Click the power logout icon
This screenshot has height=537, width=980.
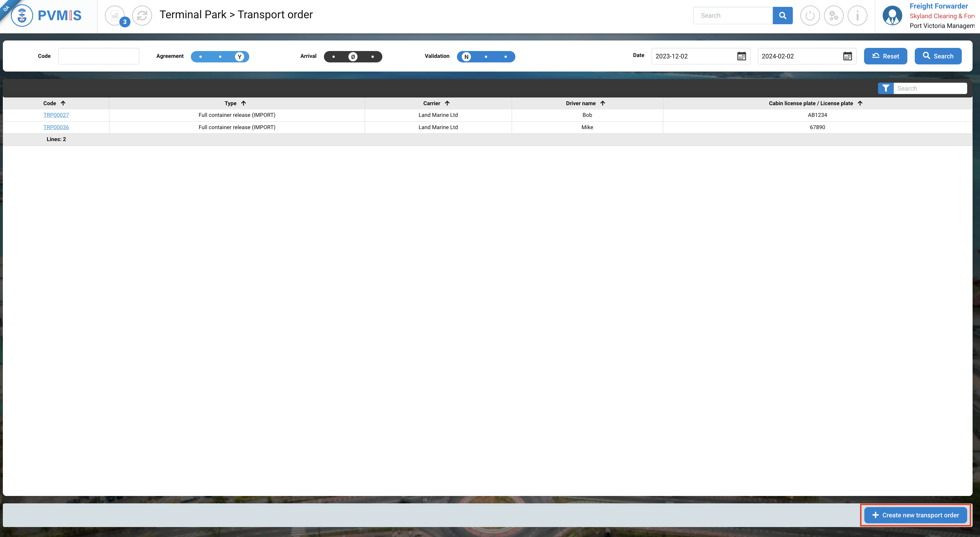[810, 16]
